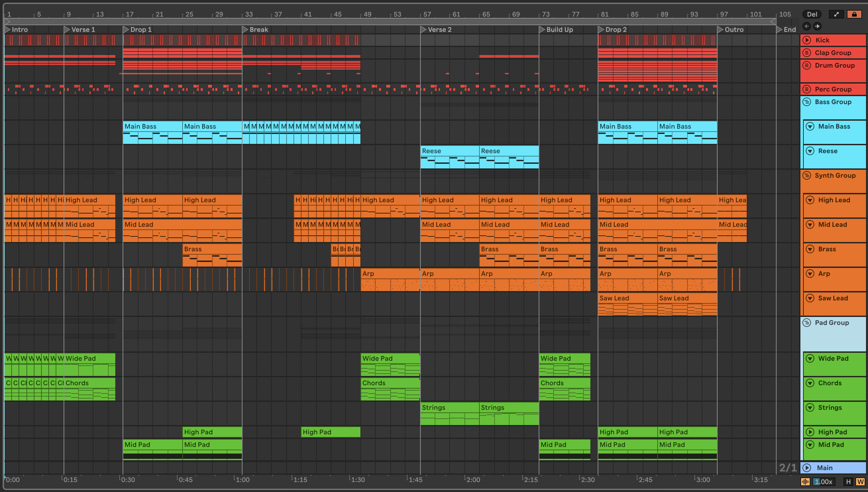This screenshot has height=492, width=868.
Task: Jump to the next locator arrow
Action: click(x=817, y=26)
